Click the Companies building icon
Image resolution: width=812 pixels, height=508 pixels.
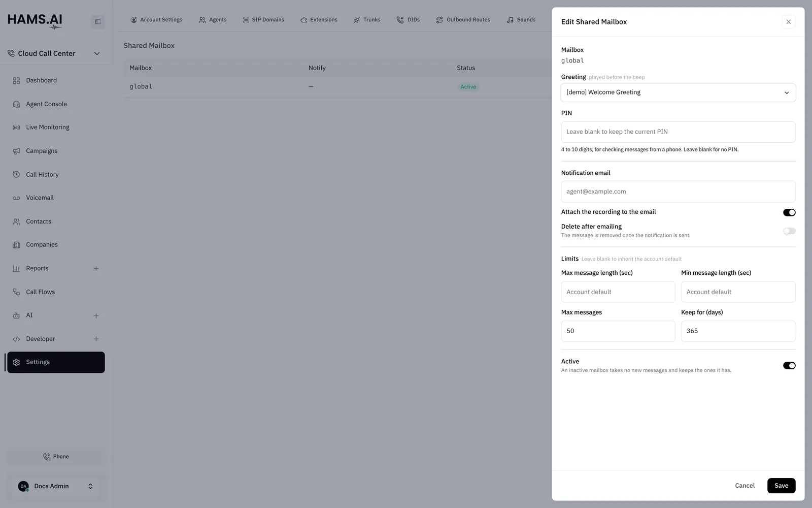tap(16, 245)
